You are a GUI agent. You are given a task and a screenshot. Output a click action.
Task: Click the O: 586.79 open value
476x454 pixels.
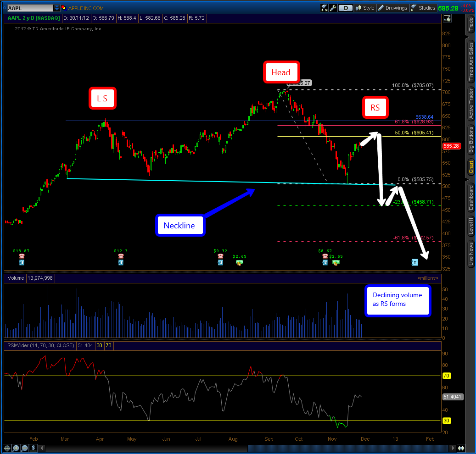click(x=103, y=18)
